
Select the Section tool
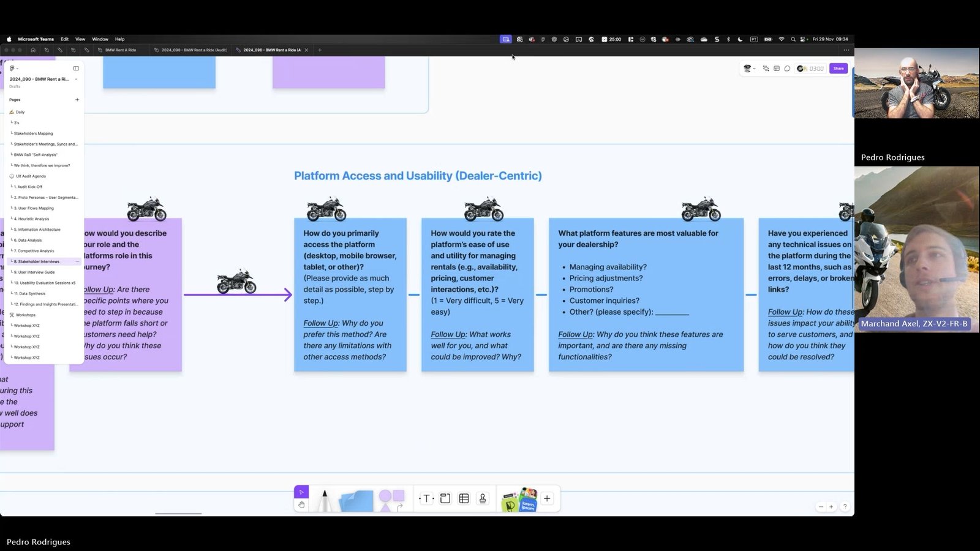click(445, 498)
